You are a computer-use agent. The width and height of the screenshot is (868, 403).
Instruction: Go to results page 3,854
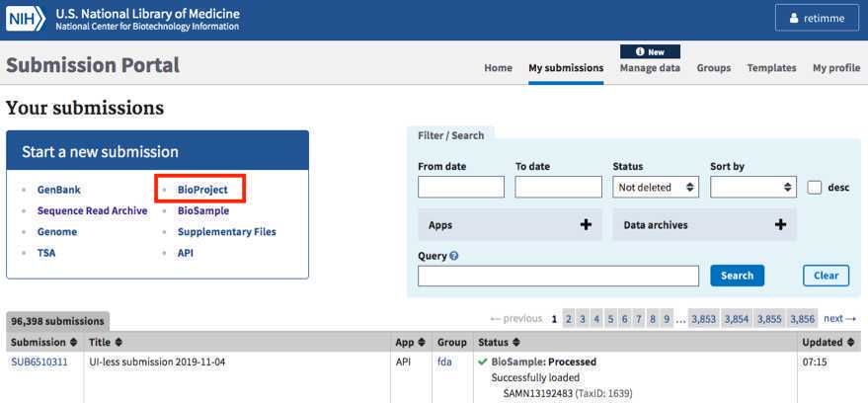click(737, 319)
